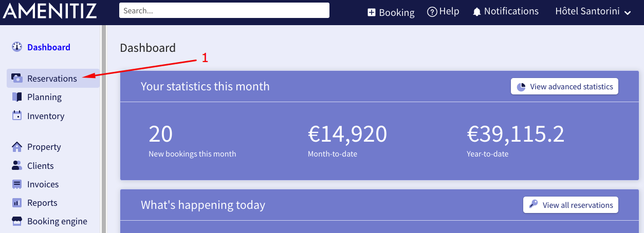The height and width of the screenshot is (233, 644).
Task: Click View all reservations button
Action: point(571,205)
